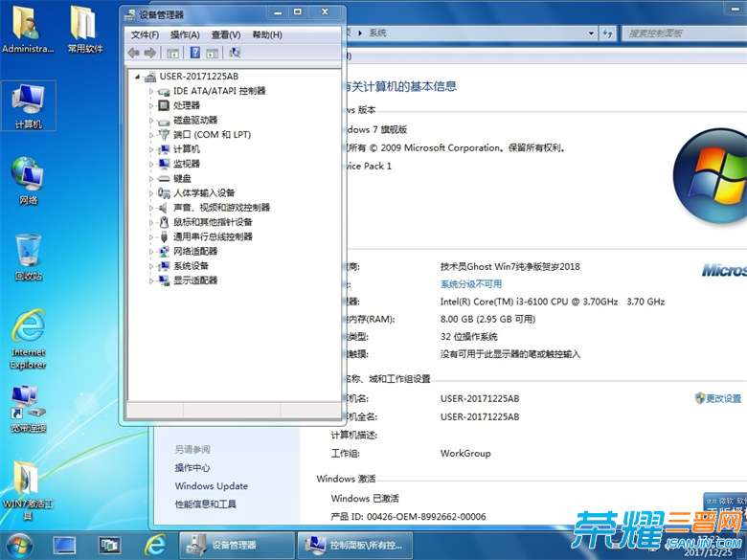Open the WIN7激活工具 desktop folder

29,490
